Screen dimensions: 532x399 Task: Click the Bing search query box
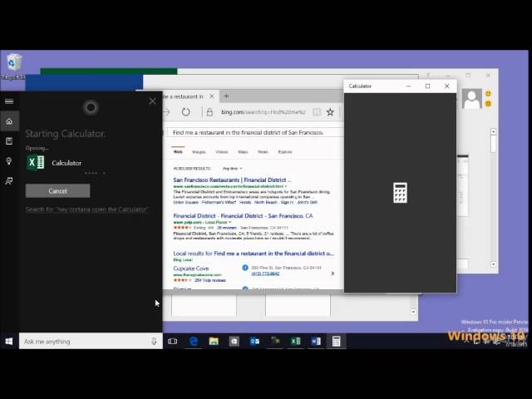[x=254, y=132]
